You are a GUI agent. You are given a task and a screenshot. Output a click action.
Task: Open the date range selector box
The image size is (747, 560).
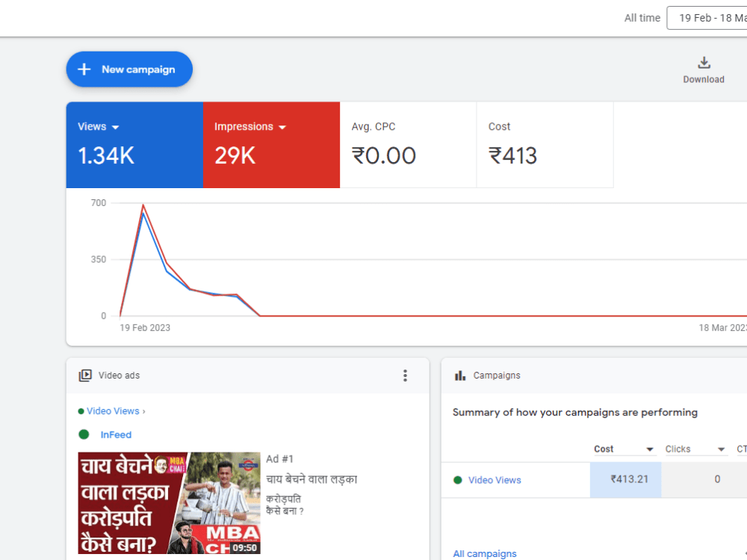(707, 18)
